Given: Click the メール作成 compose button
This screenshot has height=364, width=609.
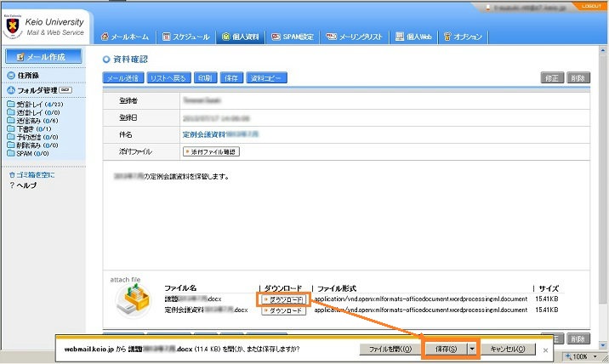Looking at the screenshot, I should point(43,57).
